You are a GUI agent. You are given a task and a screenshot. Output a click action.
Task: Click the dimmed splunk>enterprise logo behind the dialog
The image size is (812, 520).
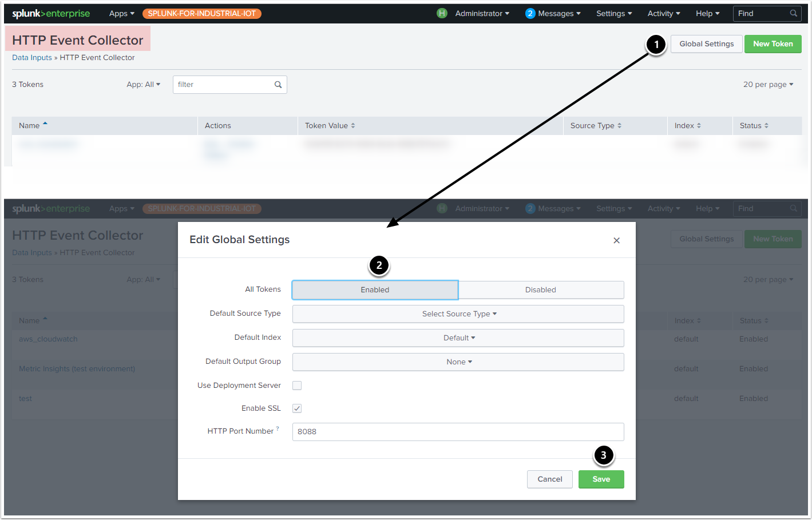click(51, 209)
